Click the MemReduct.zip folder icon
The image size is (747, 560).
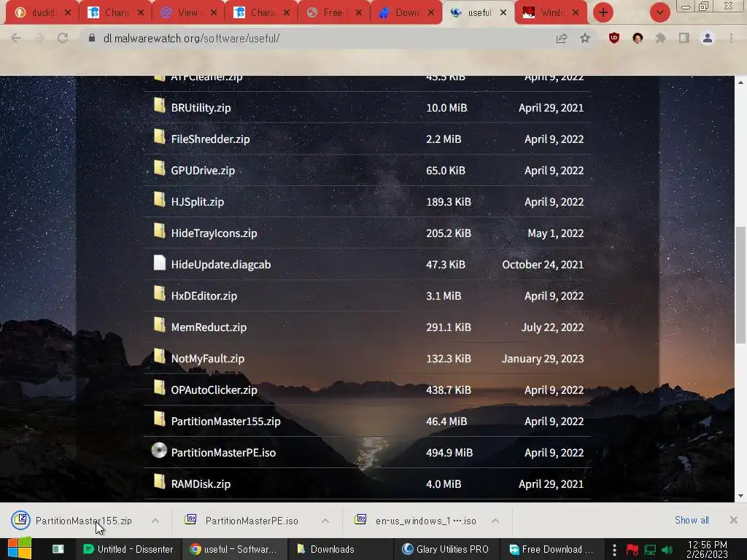tap(159, 325)
